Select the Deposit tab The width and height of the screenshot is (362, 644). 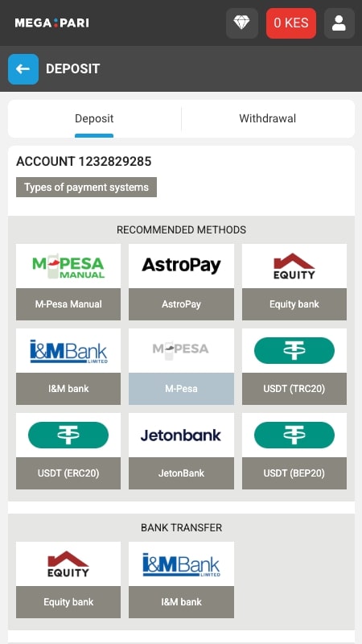click(x=94, y=118)
